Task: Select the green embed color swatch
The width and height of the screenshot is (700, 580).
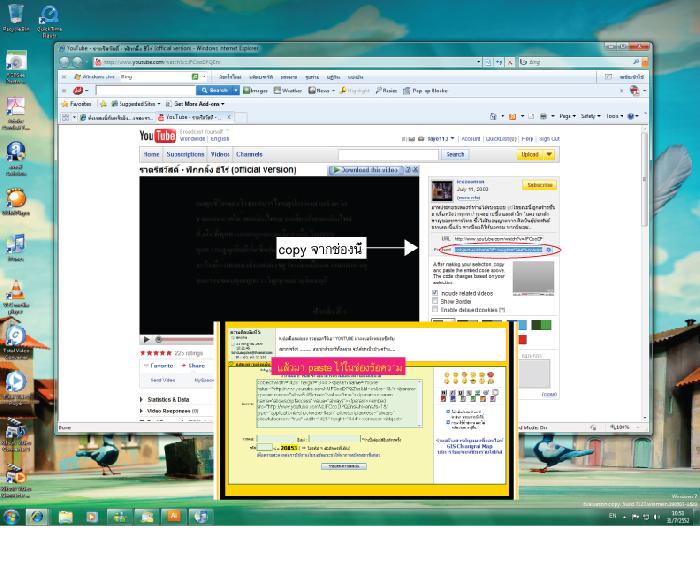Action: tap(544, 324)
